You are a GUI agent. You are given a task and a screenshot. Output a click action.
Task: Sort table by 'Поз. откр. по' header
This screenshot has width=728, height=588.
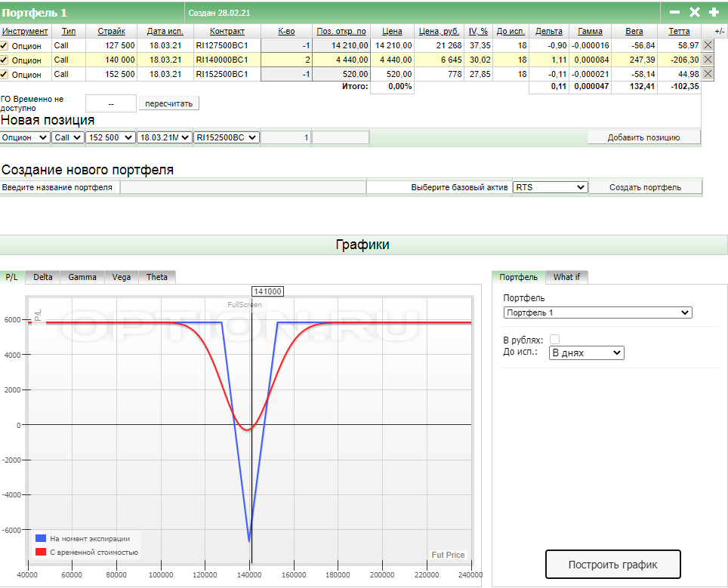click(x=341, y=31)
